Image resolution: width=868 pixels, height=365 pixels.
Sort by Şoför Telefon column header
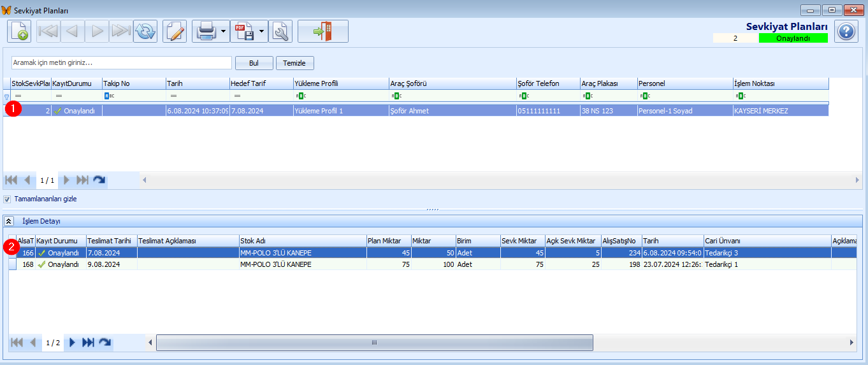coord(548,83)
